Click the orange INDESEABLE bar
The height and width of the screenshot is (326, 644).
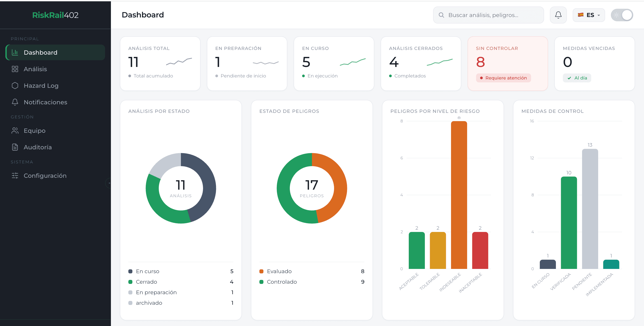[459, 195]
